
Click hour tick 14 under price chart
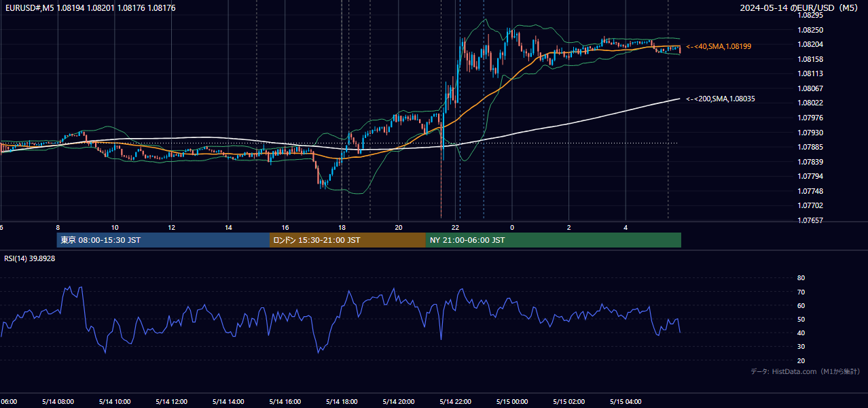tap(228, 227)
